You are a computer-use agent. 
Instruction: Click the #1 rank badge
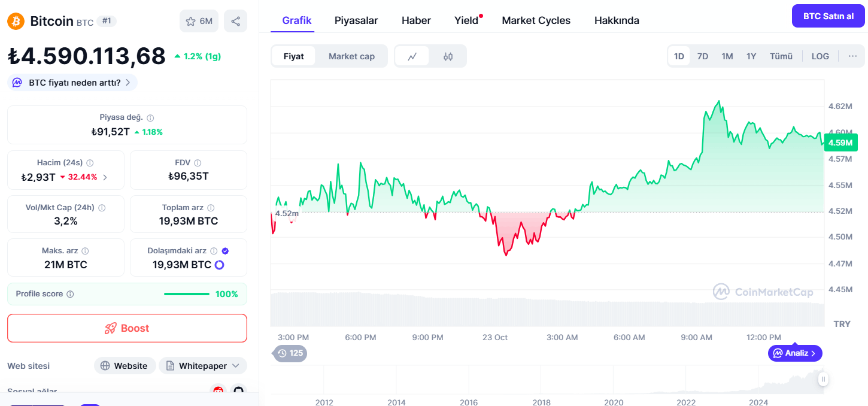click(x=107, y=21)
